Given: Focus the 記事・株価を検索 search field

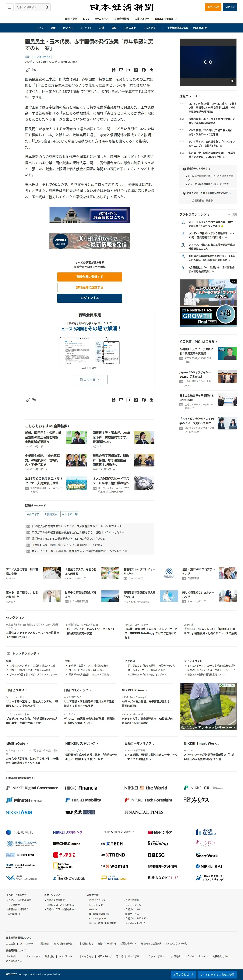Looking at the screenshot, I should point(30,7).
